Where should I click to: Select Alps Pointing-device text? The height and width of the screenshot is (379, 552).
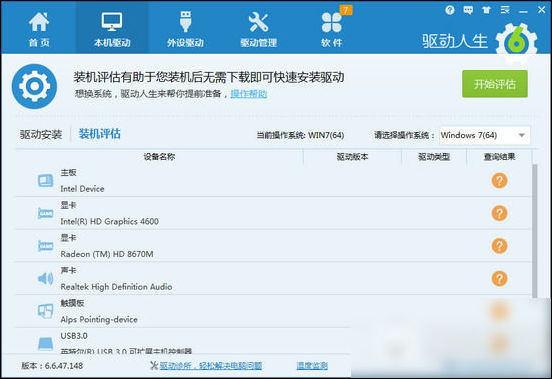(99, 320)
